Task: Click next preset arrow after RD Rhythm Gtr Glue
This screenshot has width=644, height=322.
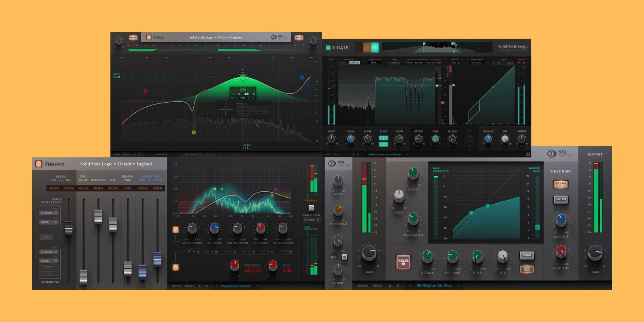Action: pos(475,286)
